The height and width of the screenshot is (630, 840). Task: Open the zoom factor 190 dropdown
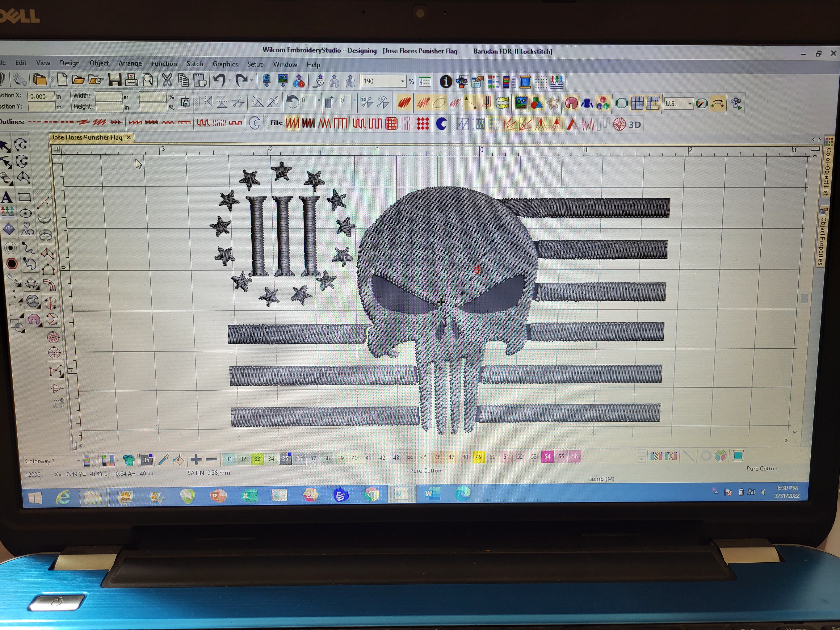click(402, 81)
